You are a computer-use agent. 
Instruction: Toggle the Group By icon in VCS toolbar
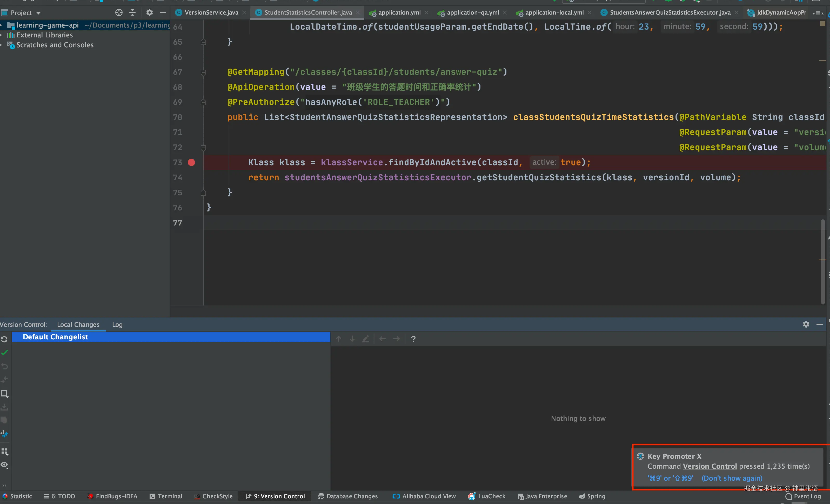pyautogui.click(x=4, y=452)
